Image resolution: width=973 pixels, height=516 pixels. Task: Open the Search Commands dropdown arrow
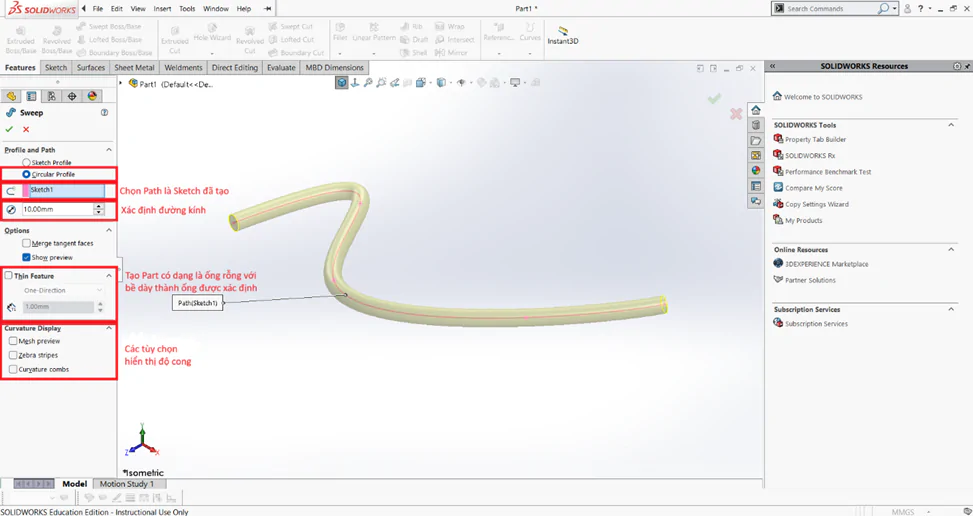(894, 9)
